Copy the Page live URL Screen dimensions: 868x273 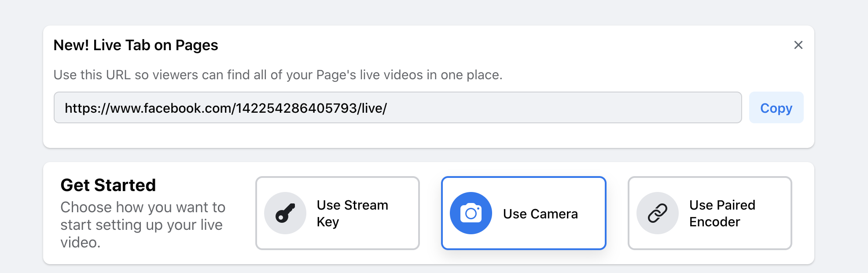coord(776,108)
